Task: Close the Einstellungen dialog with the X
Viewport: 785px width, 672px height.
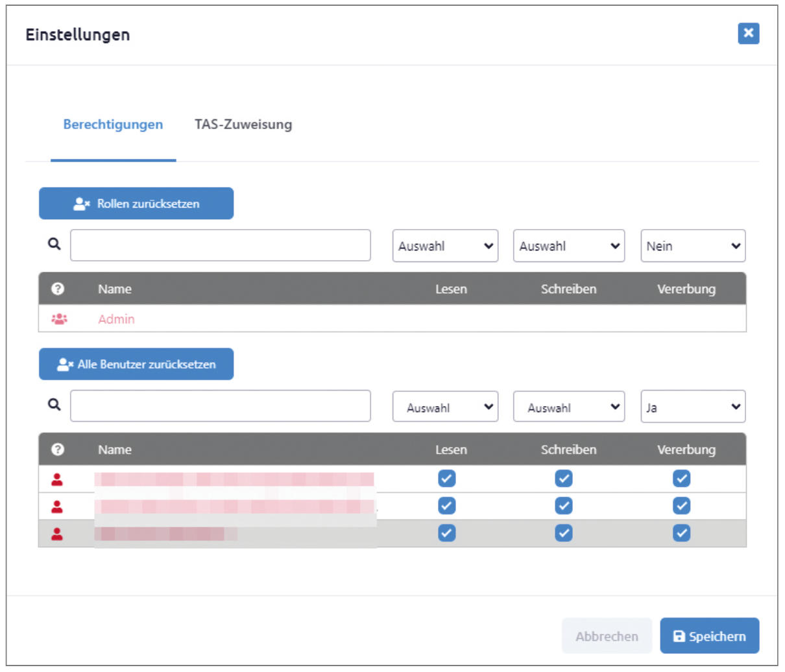Action: (x=748, y=33)
